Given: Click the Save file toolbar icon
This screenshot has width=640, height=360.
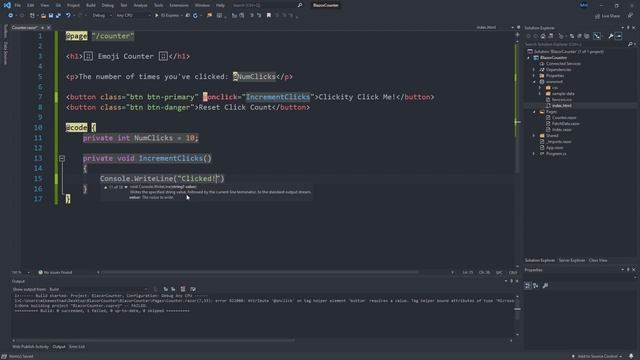Looking at the screenshot, I should point(51,16).
